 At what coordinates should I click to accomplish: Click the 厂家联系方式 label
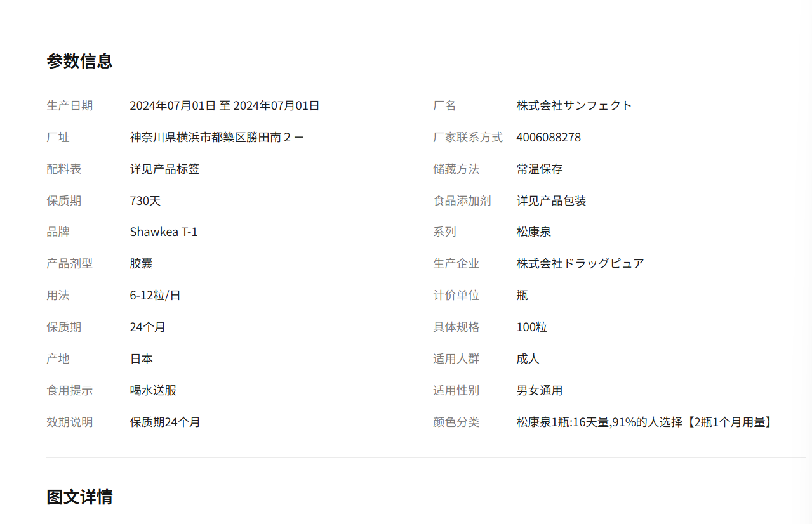coord(468,138)
